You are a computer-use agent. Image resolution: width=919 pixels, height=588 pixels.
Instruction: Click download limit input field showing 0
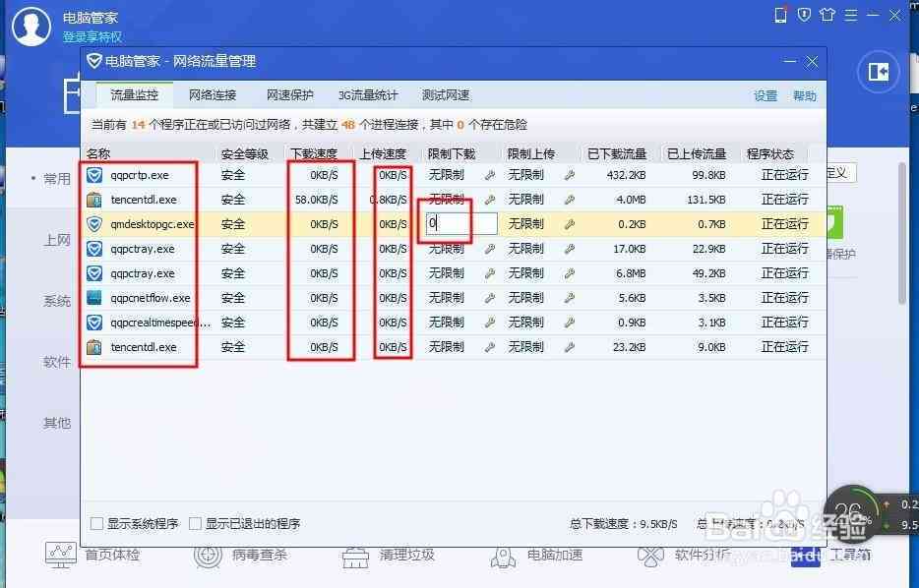pos(461,223)
